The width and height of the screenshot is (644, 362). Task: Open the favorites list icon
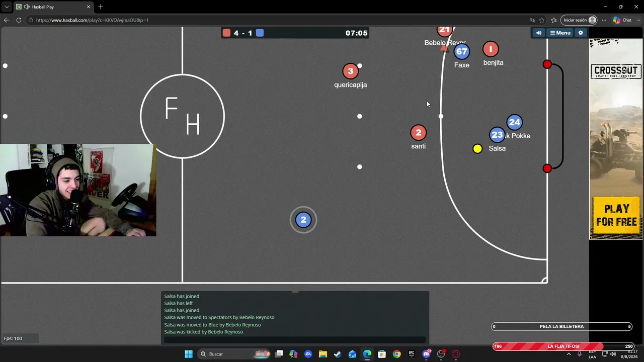554,20
